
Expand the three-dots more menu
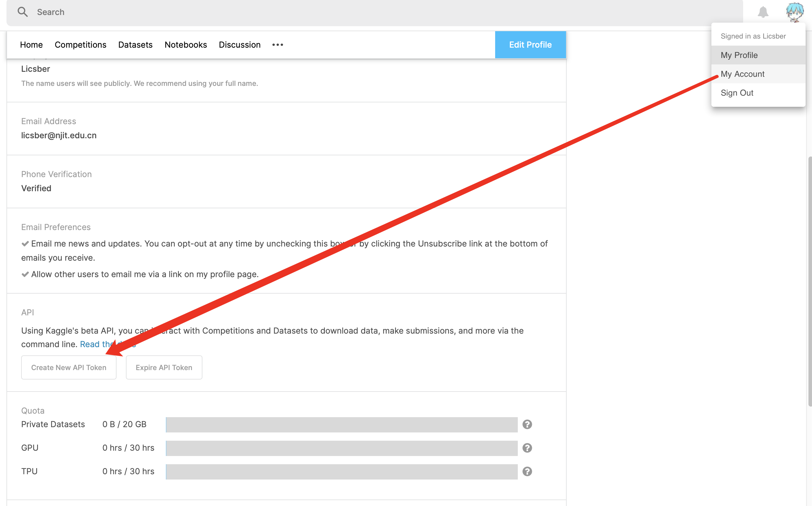pyautogui.click(x=277, y=45)
